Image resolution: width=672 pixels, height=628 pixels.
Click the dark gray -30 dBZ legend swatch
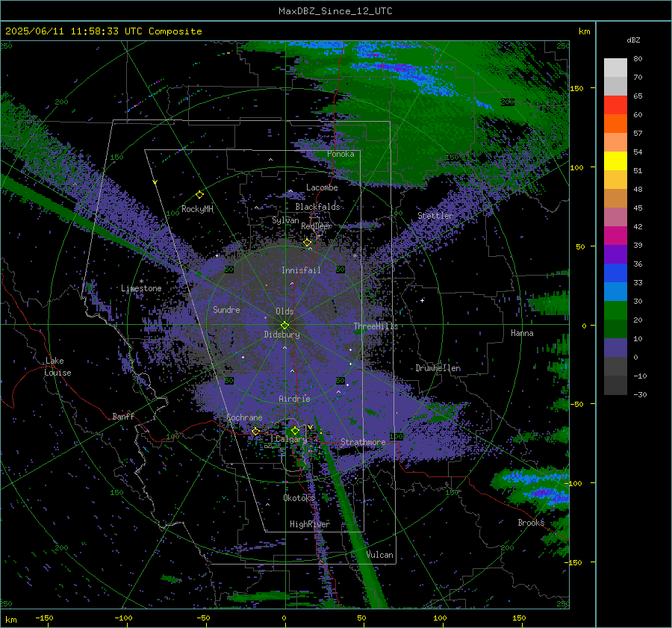tap(615, 385)
